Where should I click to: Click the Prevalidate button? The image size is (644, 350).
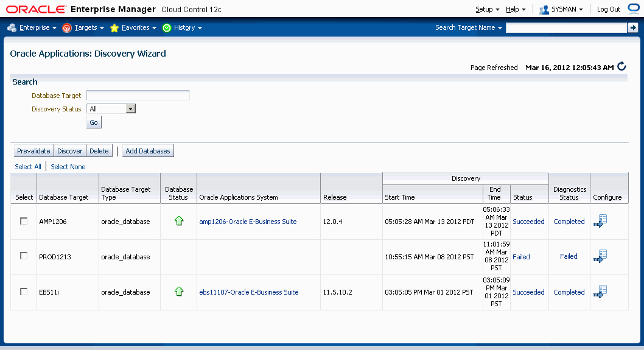33,151
